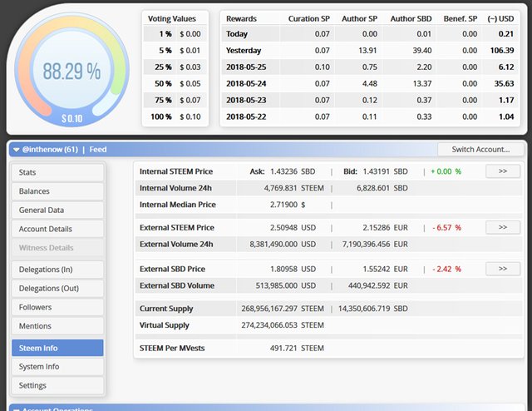532x411 pixels.
Task: Expand External STEEM Price with >> button
Action: [x=503, y=228]
